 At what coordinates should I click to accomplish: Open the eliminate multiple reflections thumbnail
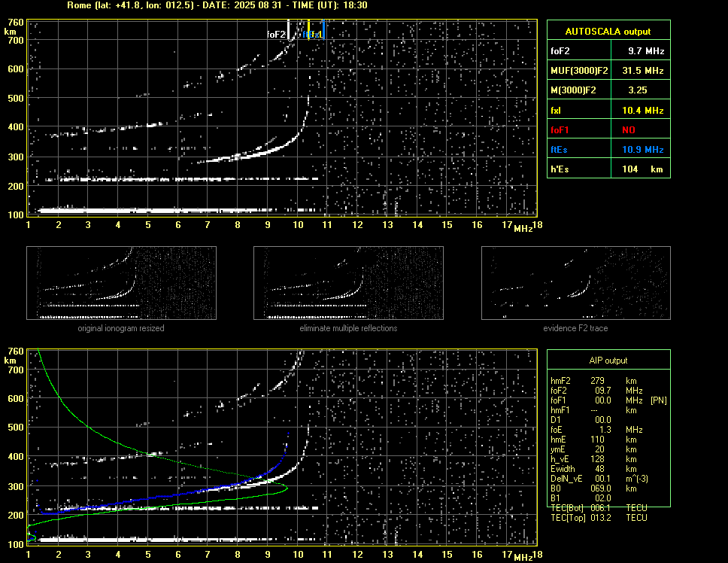[x=348, y=283]
